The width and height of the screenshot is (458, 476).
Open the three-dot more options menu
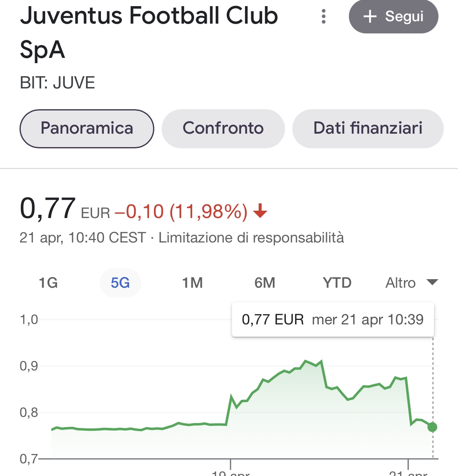(x=324, y=17)
